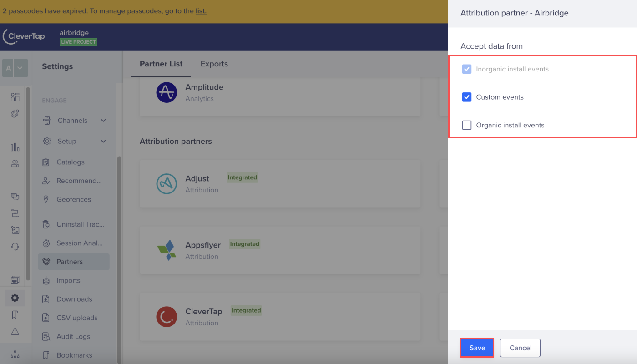Click the 'Attribution partners' section heading
The image size is (637, 364).
pyautogui.click(x=176, y=141)
